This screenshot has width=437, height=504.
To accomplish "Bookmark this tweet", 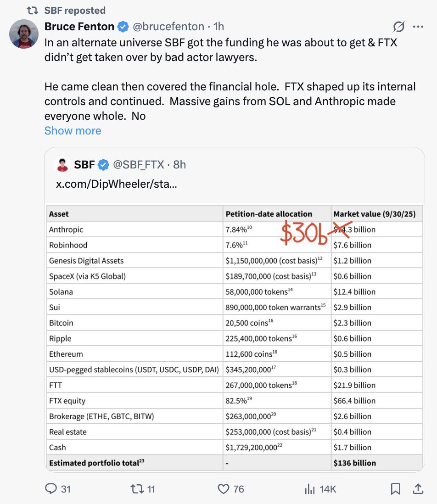I will pos(395,489).
